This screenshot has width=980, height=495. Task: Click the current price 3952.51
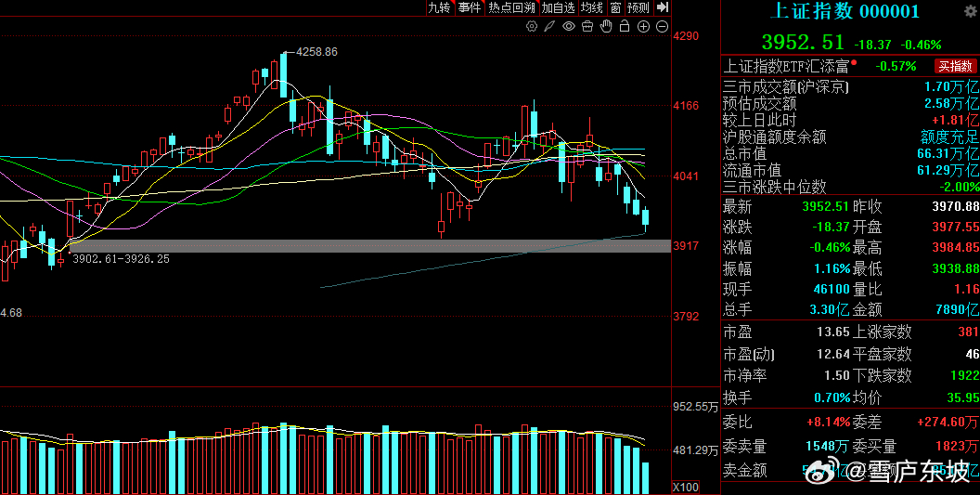[x=803, y=42]
